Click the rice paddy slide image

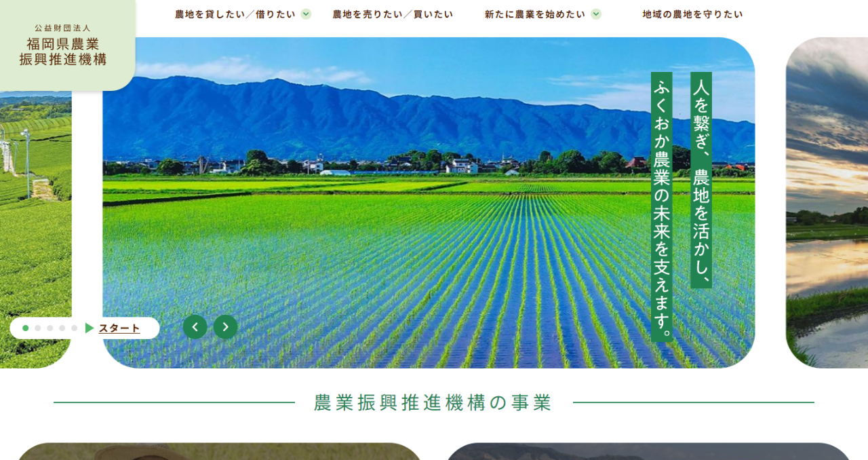coord(429,203)
